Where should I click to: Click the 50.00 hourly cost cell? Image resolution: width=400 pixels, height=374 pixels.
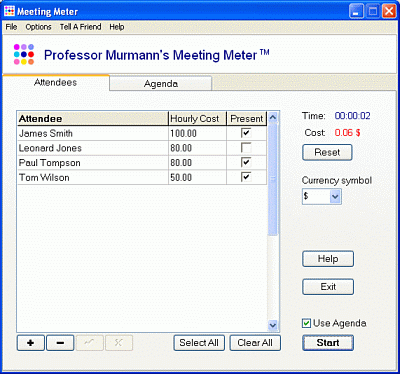[x=197, y=177]
